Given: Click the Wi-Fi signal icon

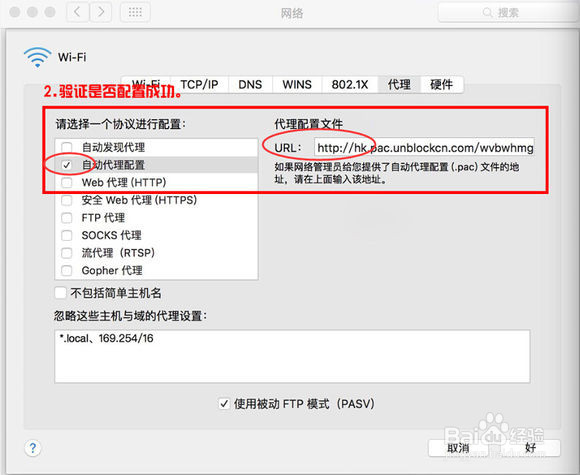Looking at the screenshot, I should [x=37, y=57].
